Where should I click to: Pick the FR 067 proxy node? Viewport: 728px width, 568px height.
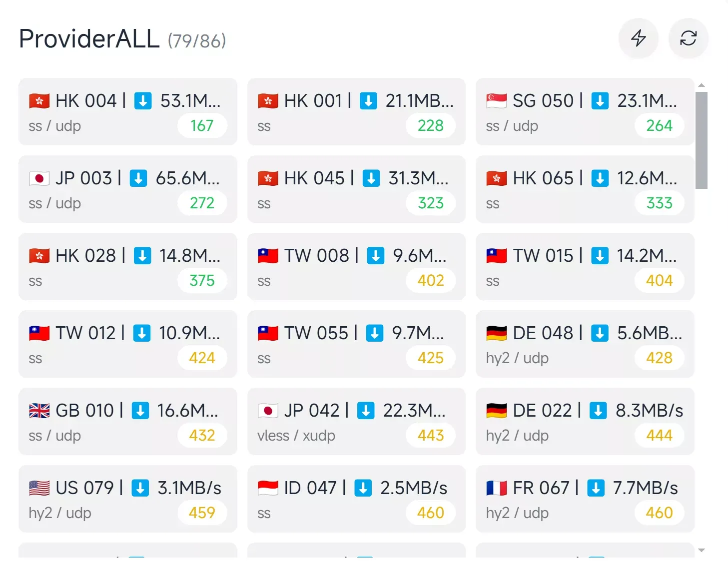pyautogui.click(x=585, y=499)
